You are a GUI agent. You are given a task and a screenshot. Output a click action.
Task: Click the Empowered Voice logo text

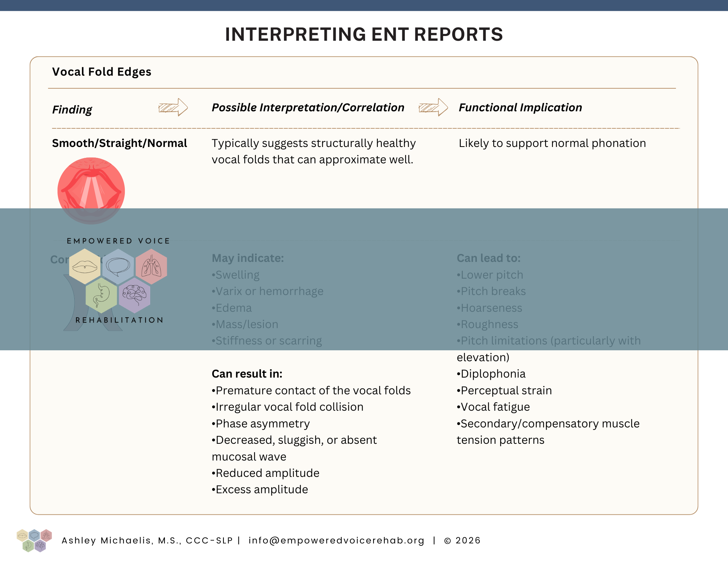118,241
